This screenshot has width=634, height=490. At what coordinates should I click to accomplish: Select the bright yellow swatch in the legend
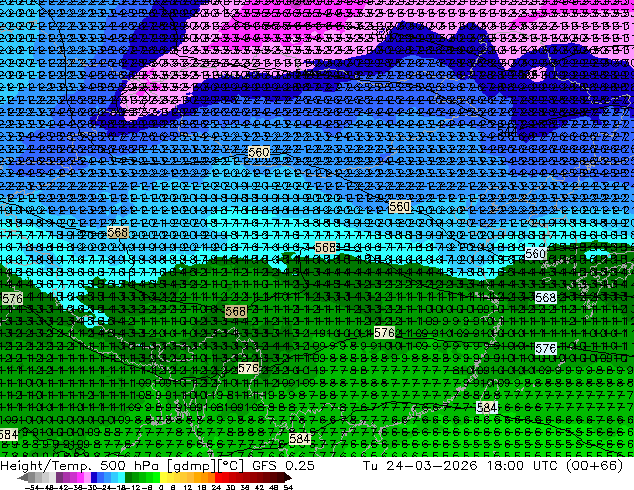(163, 478)
